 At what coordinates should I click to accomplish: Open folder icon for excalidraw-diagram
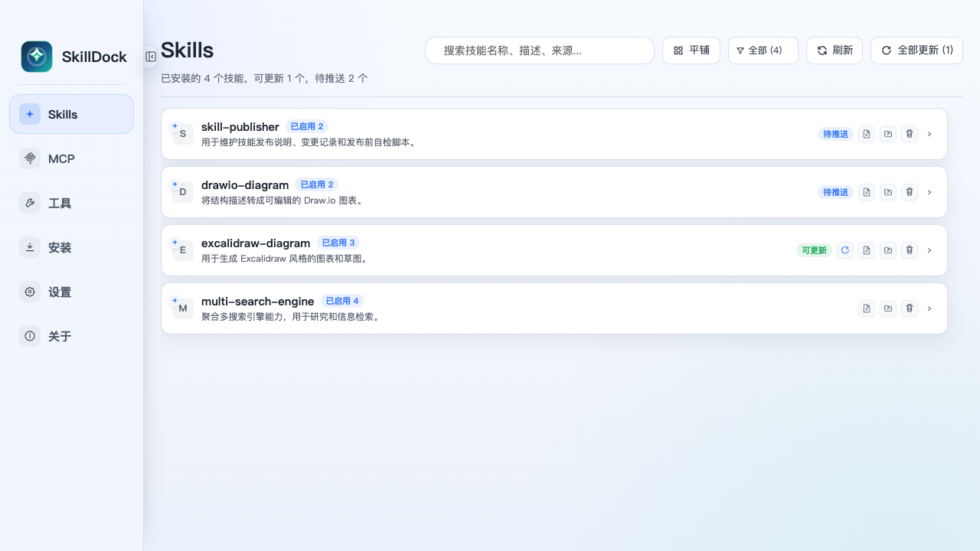(888, 250)
